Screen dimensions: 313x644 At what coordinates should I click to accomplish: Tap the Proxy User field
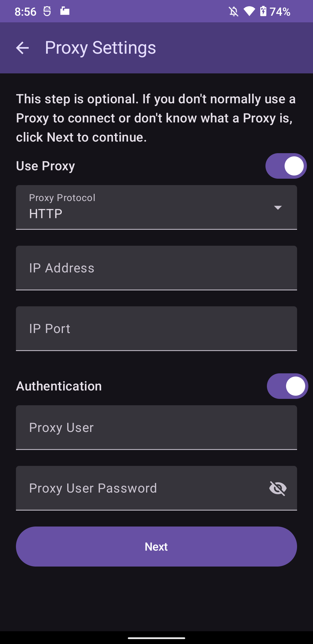[x=156, y=427]
